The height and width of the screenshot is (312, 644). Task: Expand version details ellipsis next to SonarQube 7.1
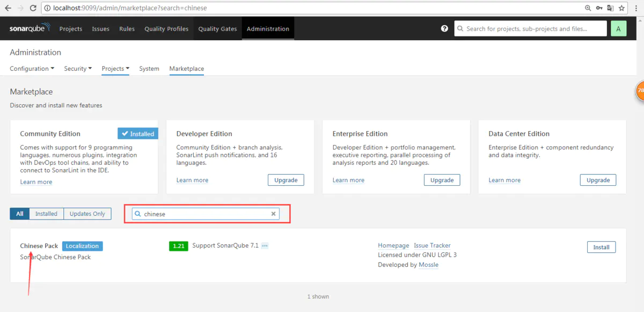point(265,246)
